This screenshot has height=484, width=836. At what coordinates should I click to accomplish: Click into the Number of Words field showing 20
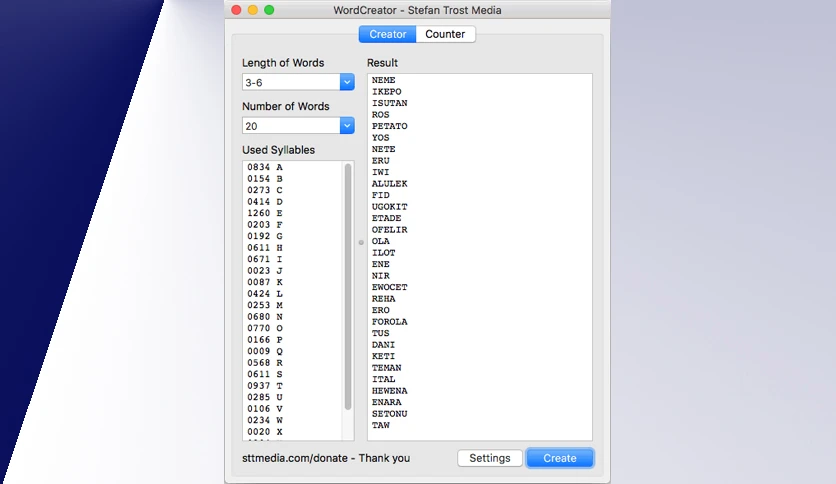(x=291, y=126)
